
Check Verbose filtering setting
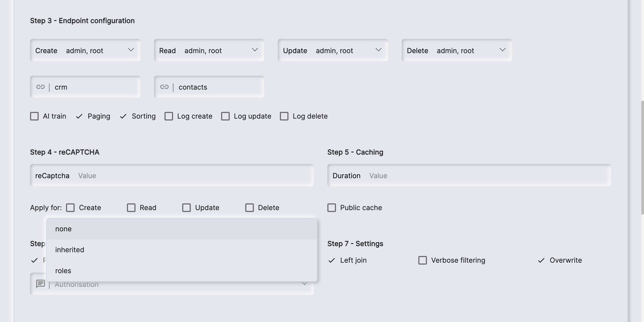(423, 260)
